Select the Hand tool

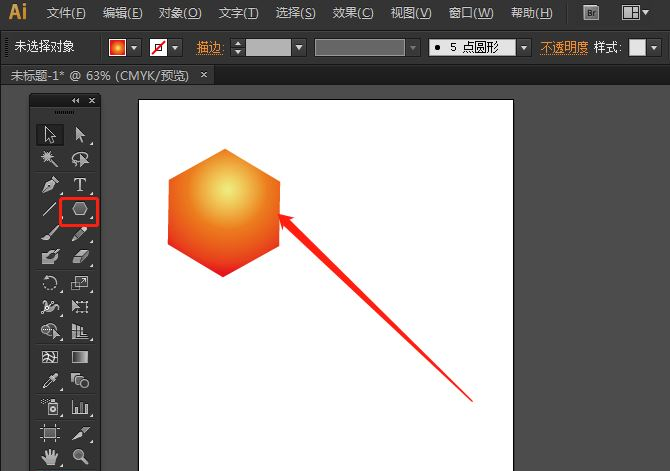[x=50, y=457]
